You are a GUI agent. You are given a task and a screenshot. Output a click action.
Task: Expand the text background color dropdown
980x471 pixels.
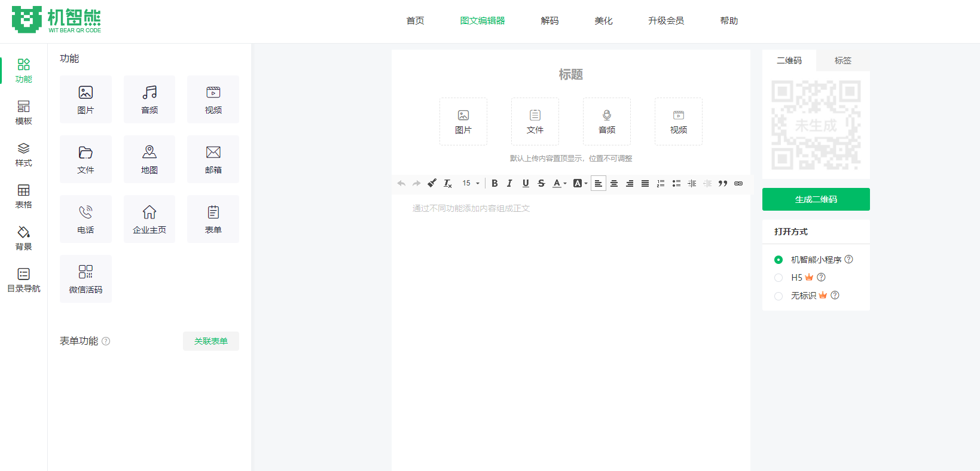click(x=586, y=184)
